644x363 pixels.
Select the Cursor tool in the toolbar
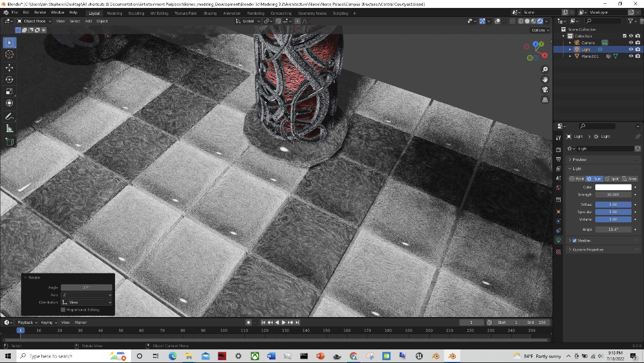click(x=10, y=54)
